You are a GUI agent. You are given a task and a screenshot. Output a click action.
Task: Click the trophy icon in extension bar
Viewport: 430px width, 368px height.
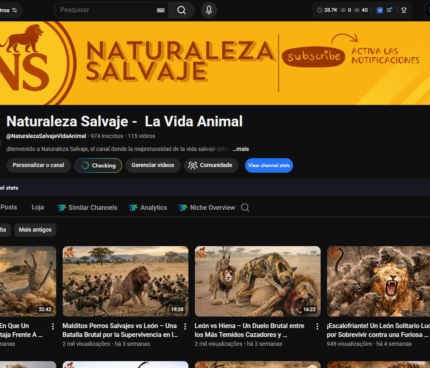coord(404,10)
